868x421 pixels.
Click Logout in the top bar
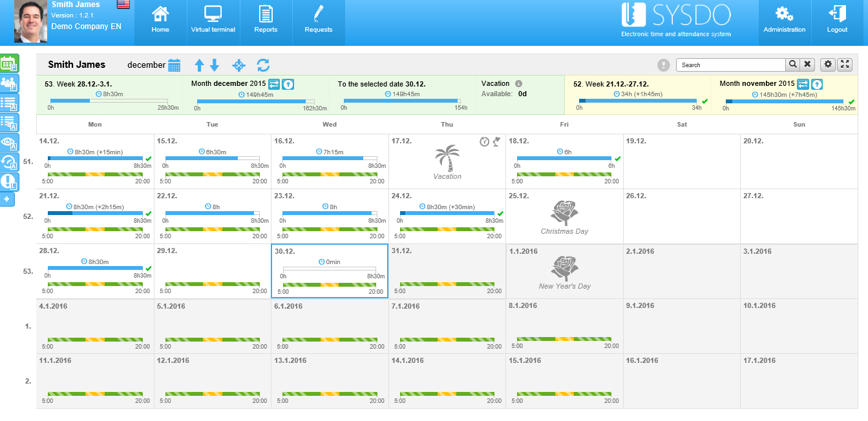click(836, 23)
